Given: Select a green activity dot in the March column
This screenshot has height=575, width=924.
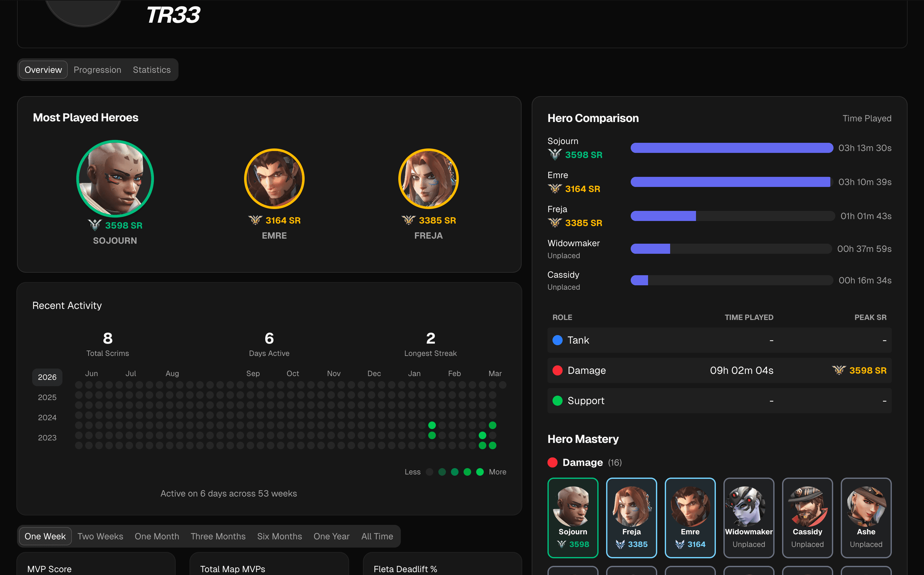Looking at the screenshot, I should [493, 426].
